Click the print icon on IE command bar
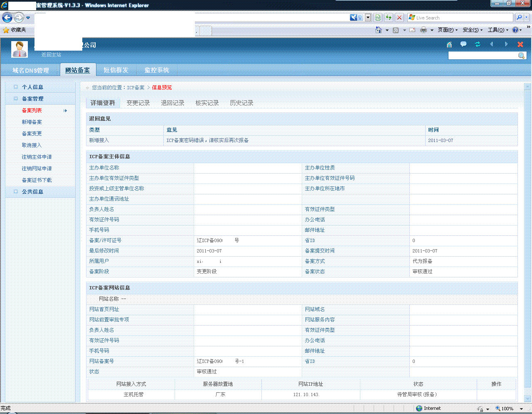The height and width of the screenshot is (414, 532). coord(424,30)
